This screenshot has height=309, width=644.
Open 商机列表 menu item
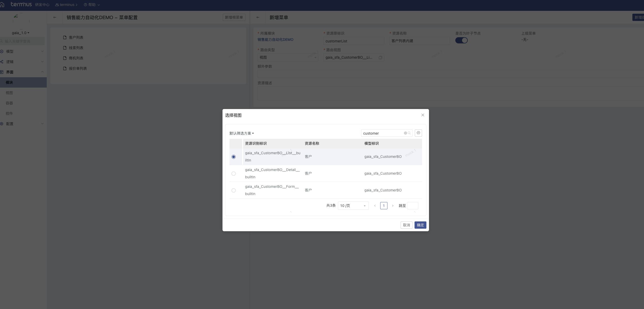pos(76,58)
